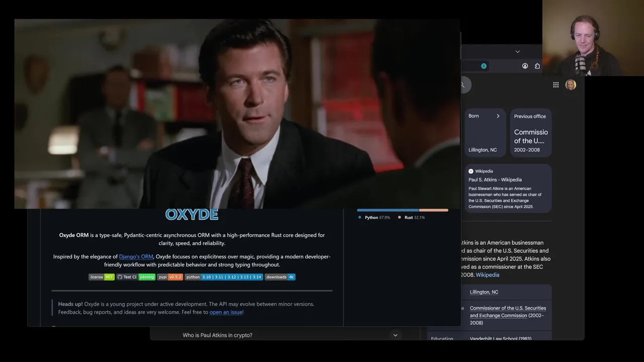This screenshot has height=362, width=644.
Task: Open the Lillington, NC link in facts table
Action: point(484,292)
